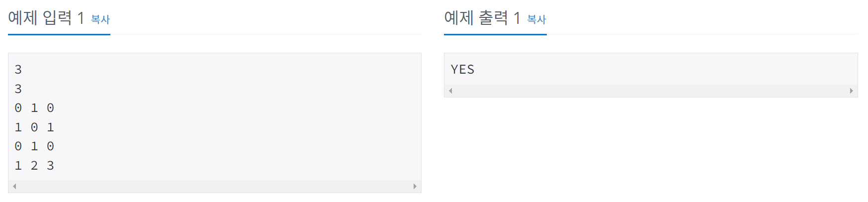Click right scroll arrow of sample input box
This screenshot has height=202, width=868.
pos(415,187)
